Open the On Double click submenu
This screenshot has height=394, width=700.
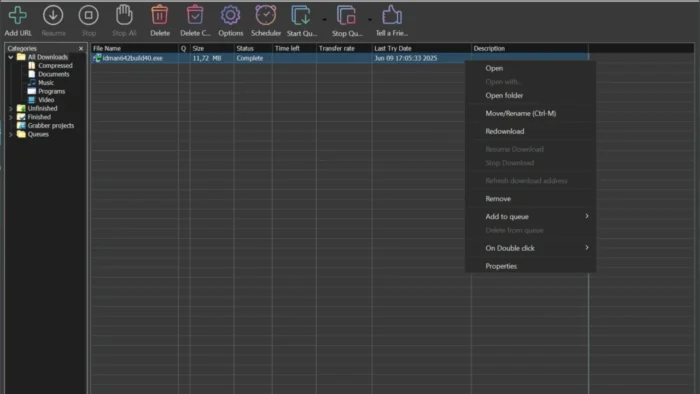(x=530, y=248)
